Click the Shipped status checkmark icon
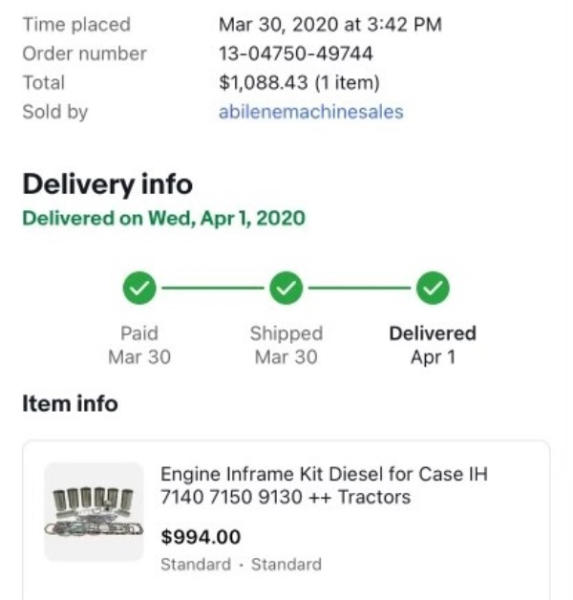 tap(286, 288)
